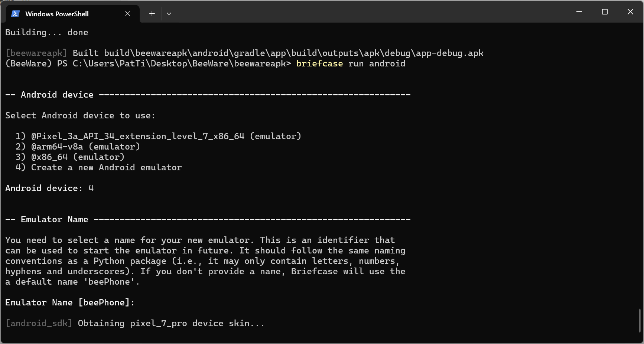Close the Windows PowerShell tab
Image resolution: width=644 pixels, height=344 pixels.
(x=128, y=14)
